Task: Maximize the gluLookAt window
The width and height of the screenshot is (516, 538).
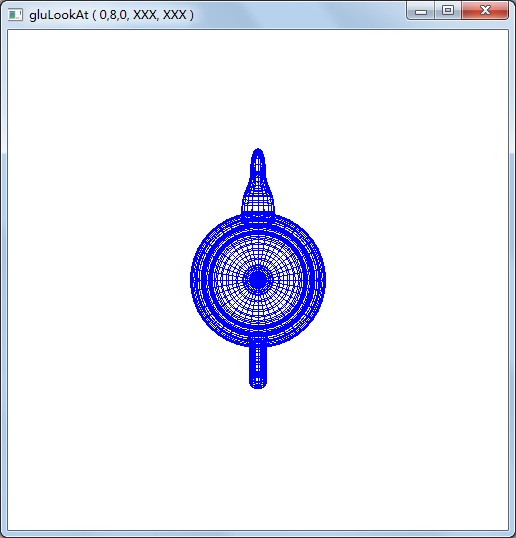Action: 448,11
